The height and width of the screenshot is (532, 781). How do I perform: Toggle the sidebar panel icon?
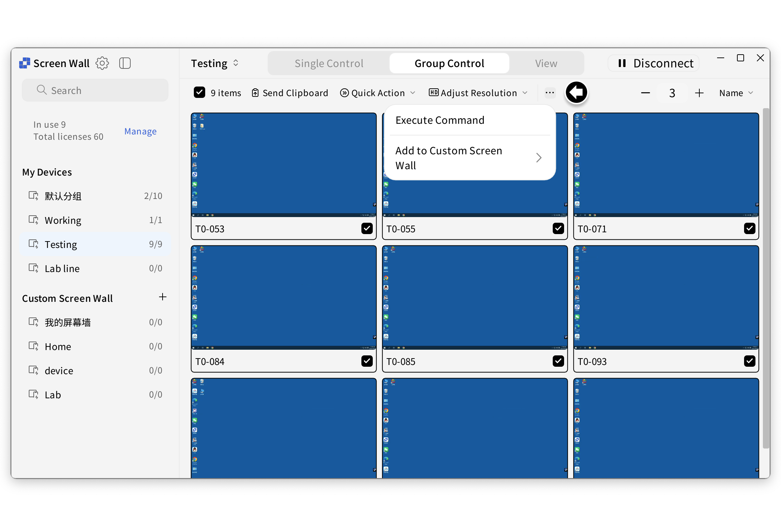125,63
